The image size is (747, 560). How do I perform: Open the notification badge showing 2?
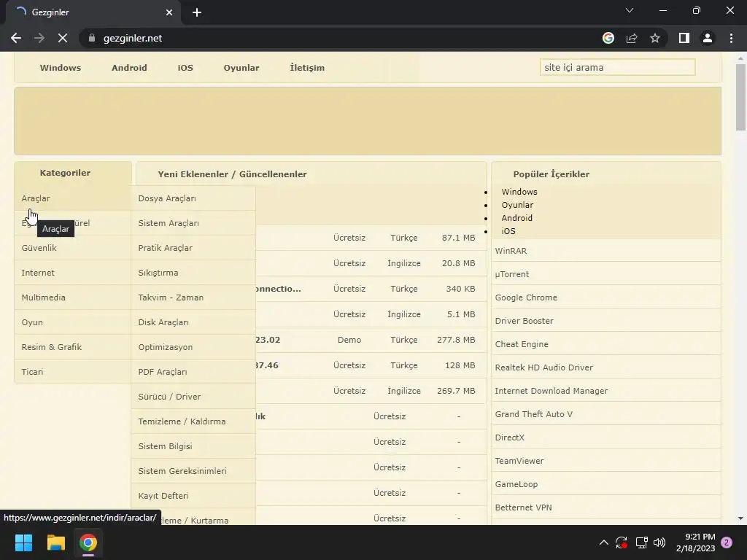point(727,542)
